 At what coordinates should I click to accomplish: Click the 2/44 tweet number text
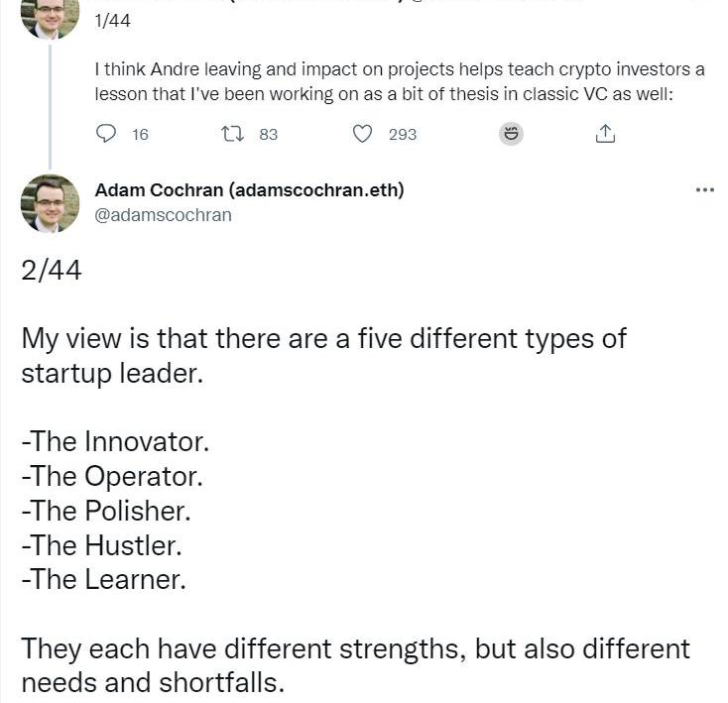(x=52, y=271)
